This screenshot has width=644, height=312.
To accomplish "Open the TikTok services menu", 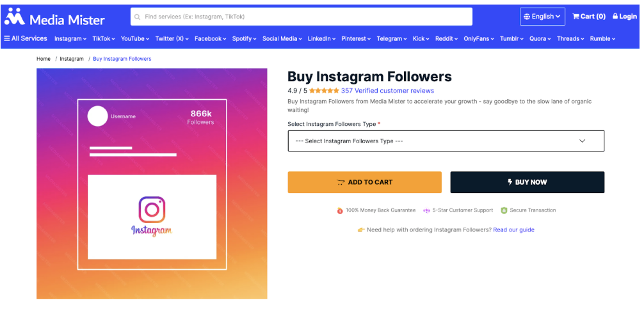I will pos(104,38).
